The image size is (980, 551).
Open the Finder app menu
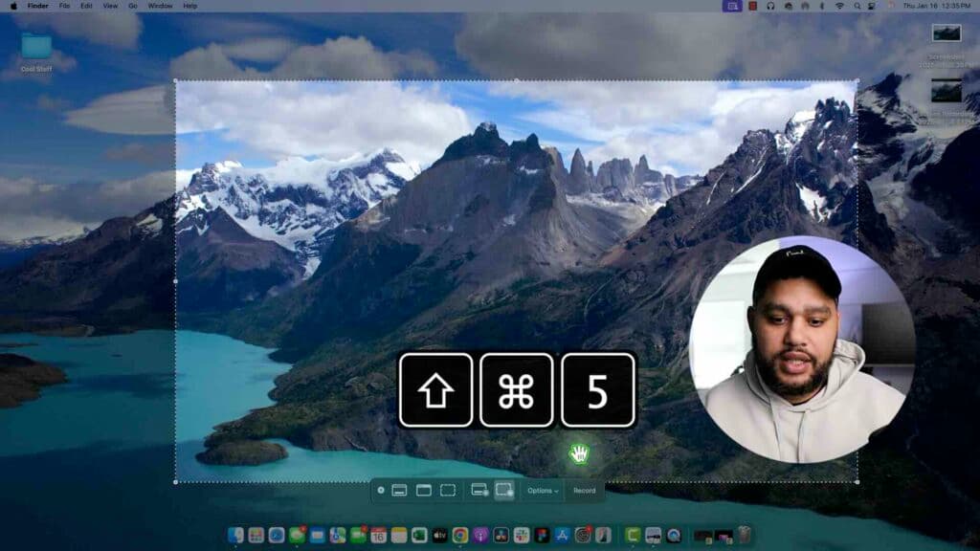[x=37, y=6]
